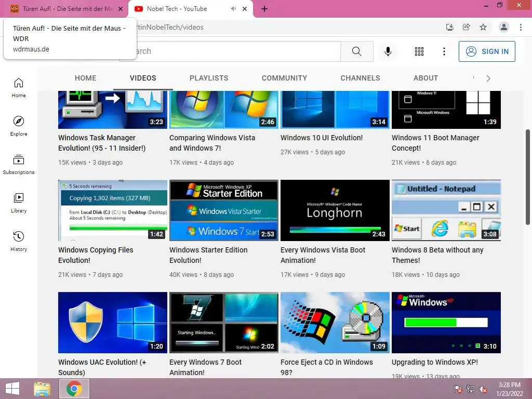Viewport: 532px width, 399px height.
Task: Play the CD eject thumbnail (1:09)
Action: pyautogui.click(x=335, y=323)
